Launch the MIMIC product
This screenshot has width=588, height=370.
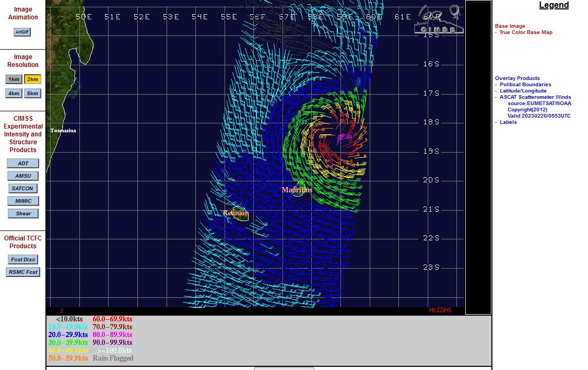coord(23,201)
